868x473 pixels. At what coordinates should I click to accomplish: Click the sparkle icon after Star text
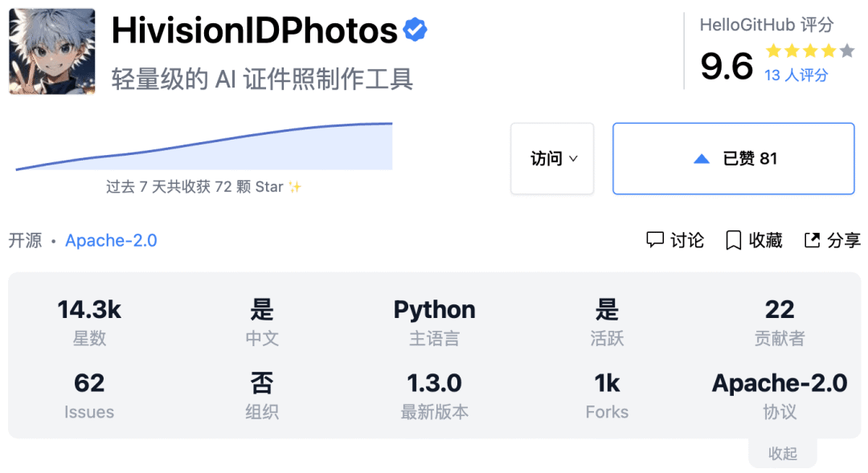coord(296,186)
